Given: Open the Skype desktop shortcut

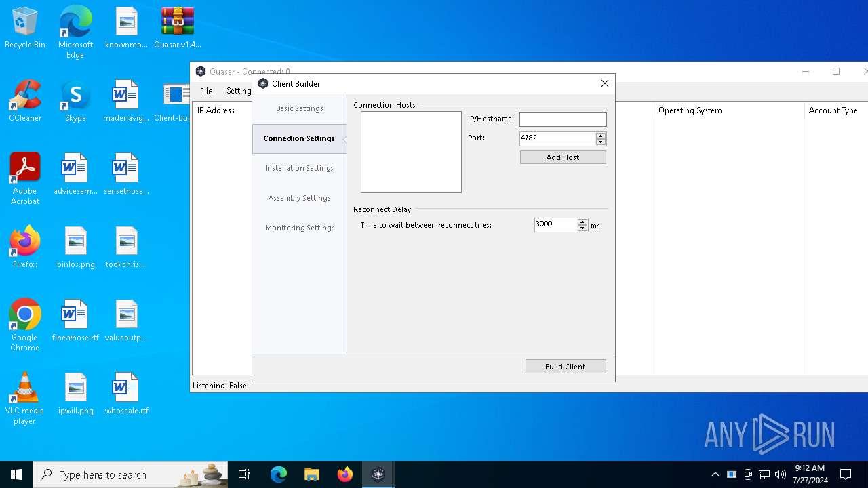Looking at the screenshot, I should click(75, 101).
